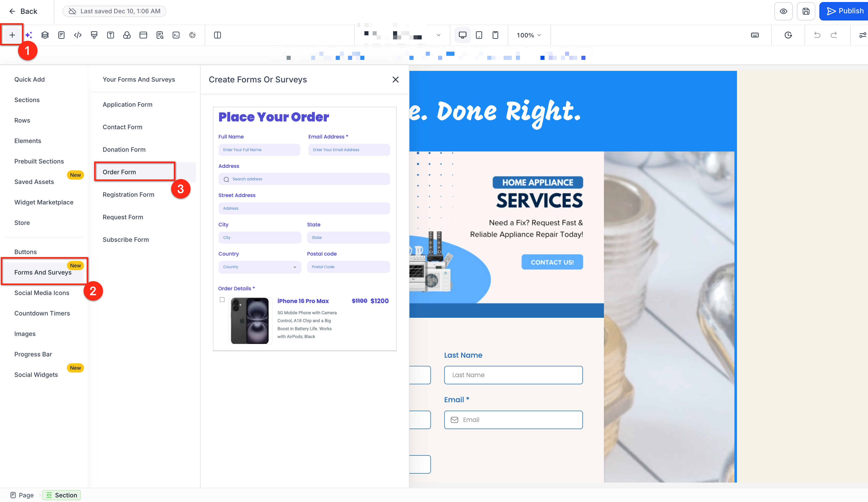This screenshot has width=868, height=502.
Task: Switch to desktop device view
Action: click(463, 35)
